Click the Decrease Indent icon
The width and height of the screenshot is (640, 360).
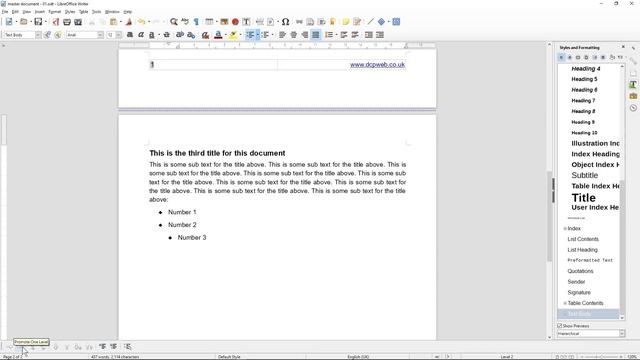pyautogui.click(x=380, y=35)
